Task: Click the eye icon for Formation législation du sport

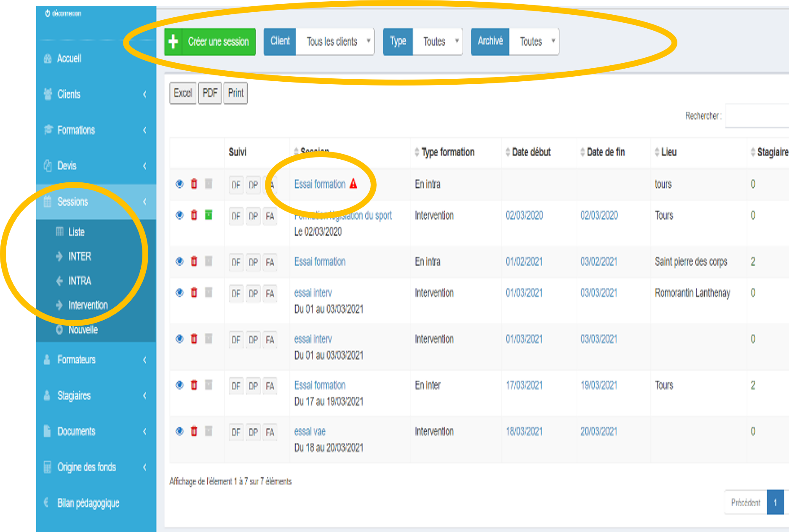Action: point(179,215)
